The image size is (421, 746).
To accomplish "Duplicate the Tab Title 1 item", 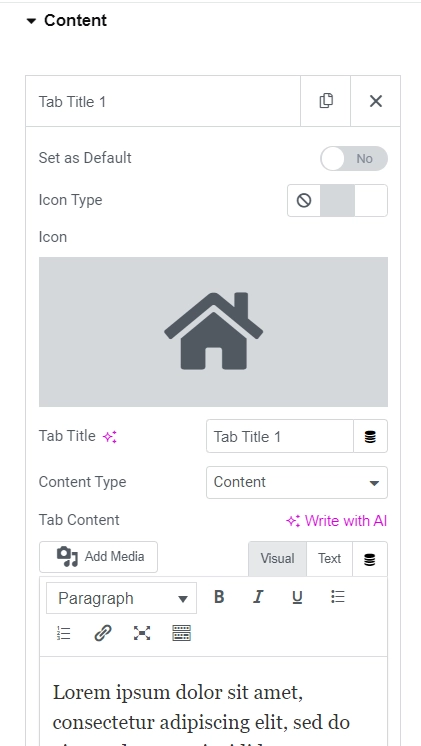I will pos(325,101).
